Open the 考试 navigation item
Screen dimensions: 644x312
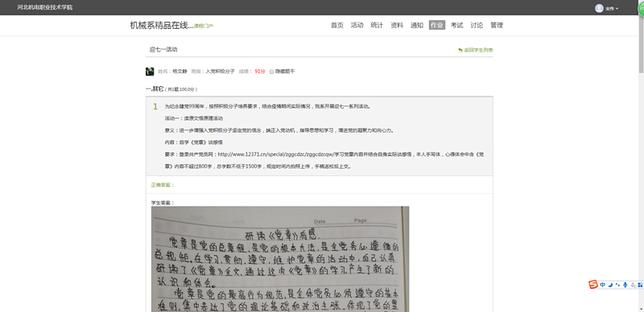pyautogui.click(x=456, y=25)
